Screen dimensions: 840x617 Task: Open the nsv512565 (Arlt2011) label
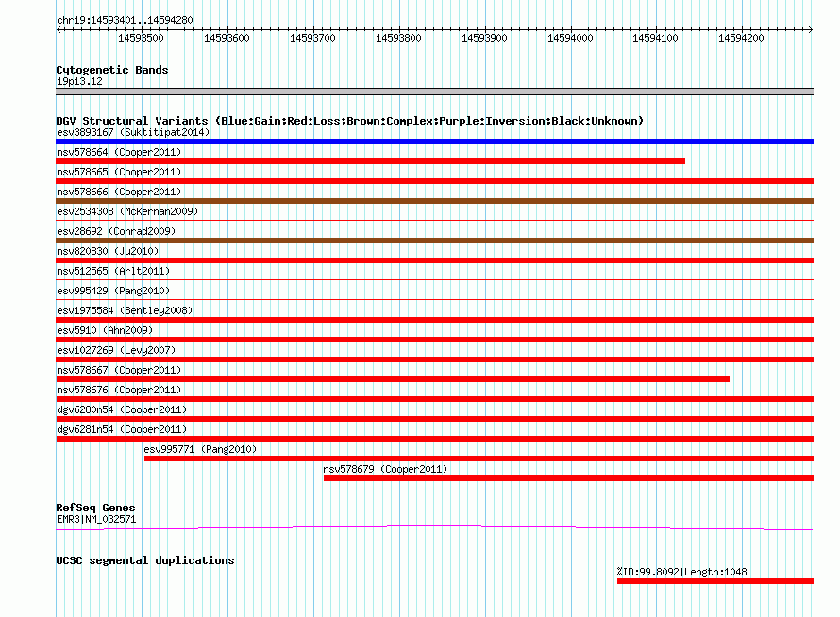[113, 271]
